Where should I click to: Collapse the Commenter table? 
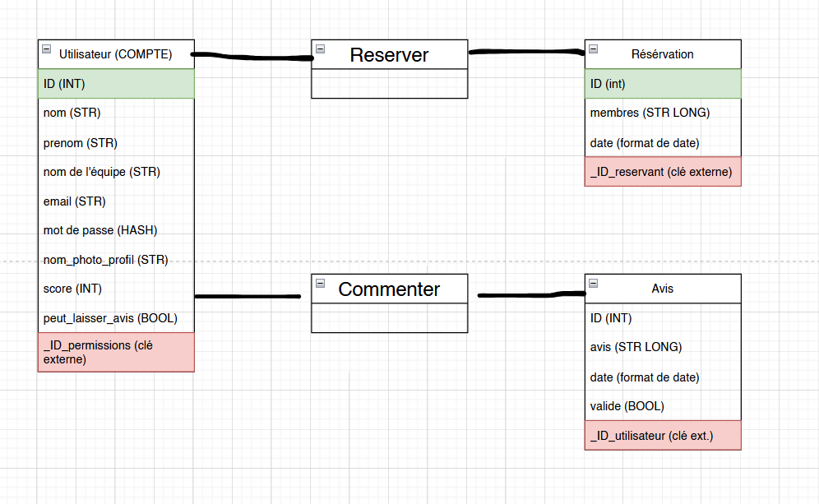click(320, 283)
